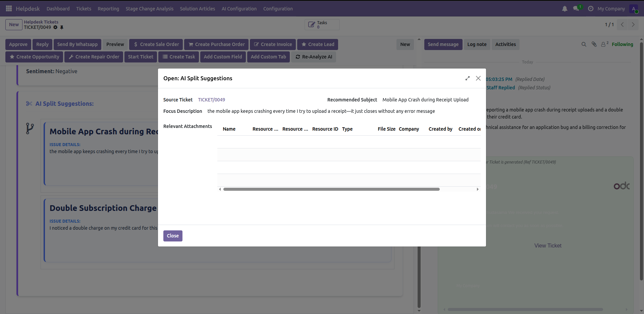Sort attachments by File Size column

pyautogui.click(x=386, y=129)
